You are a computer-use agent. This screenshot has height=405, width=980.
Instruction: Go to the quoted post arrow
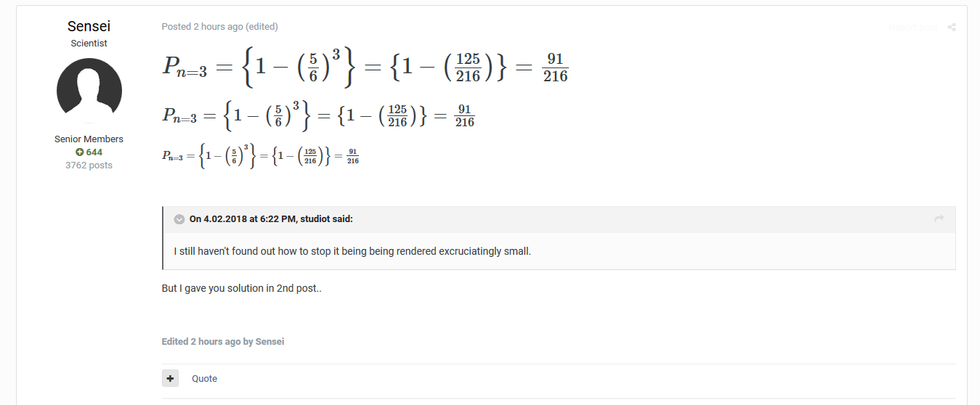click(x=939, y=218)
